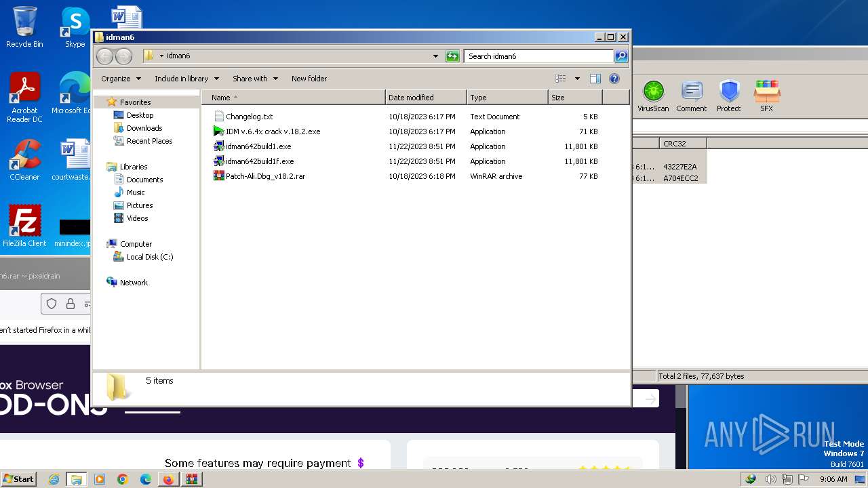This screenshot has width=868, height=488.
Task: Click the New folder button
Action: pyautogui.click(x=309, y=79)
